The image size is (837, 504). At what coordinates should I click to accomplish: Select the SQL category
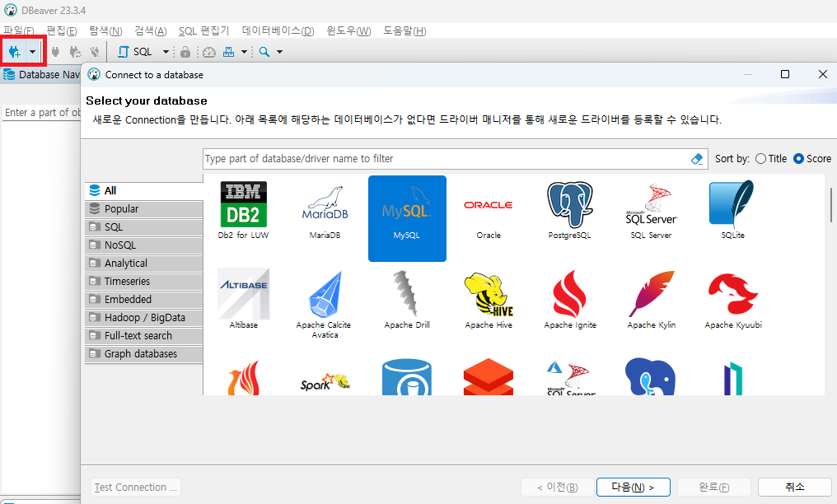[x=143, y=227]
